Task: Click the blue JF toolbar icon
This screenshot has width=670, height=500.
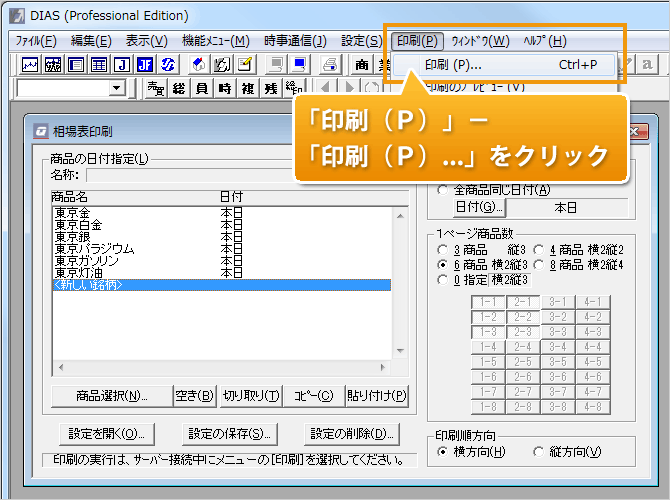Action: point(144,65)
